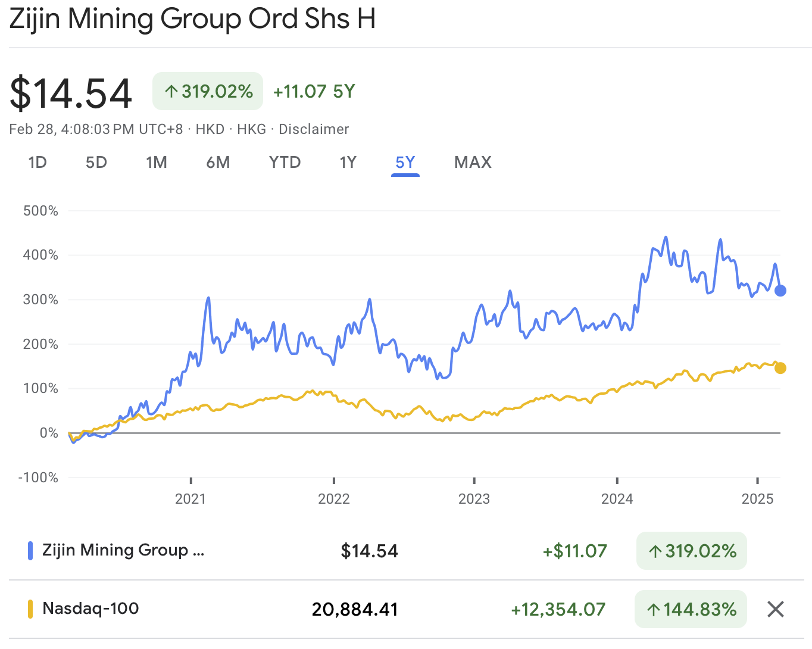Viewport: 812px width, 649px height.
Task: Click the blue Zijin endpoint dot on chart
Action: [780, 291]
